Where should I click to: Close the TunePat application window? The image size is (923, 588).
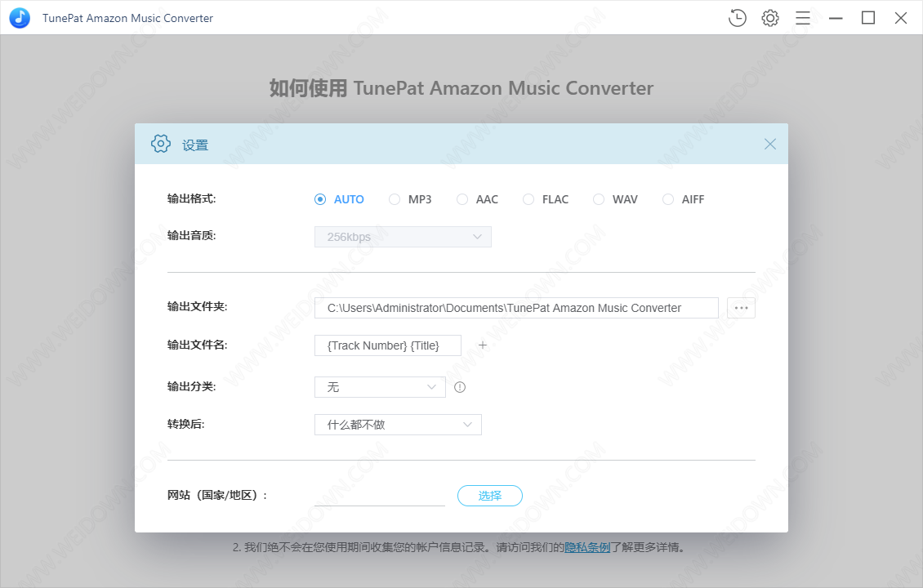[901, 18]
